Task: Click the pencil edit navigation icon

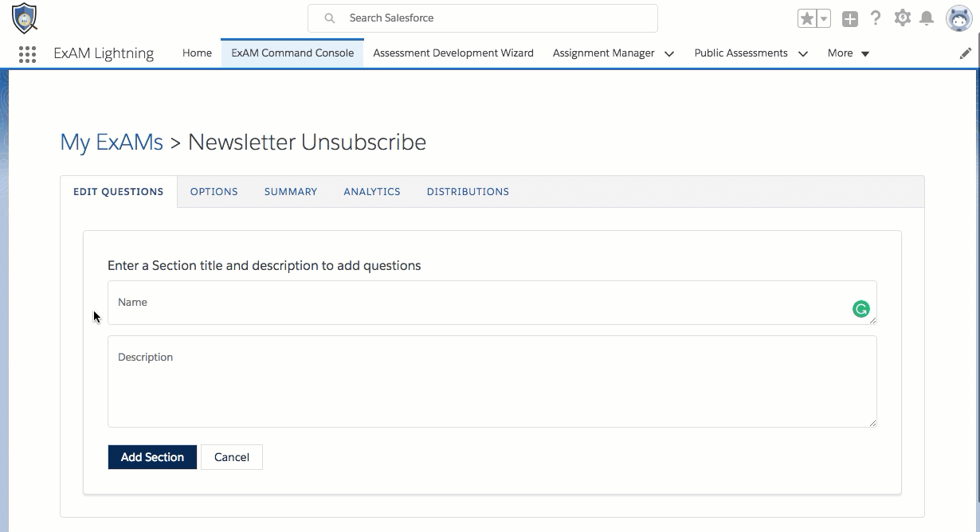Action: (966, 53)
